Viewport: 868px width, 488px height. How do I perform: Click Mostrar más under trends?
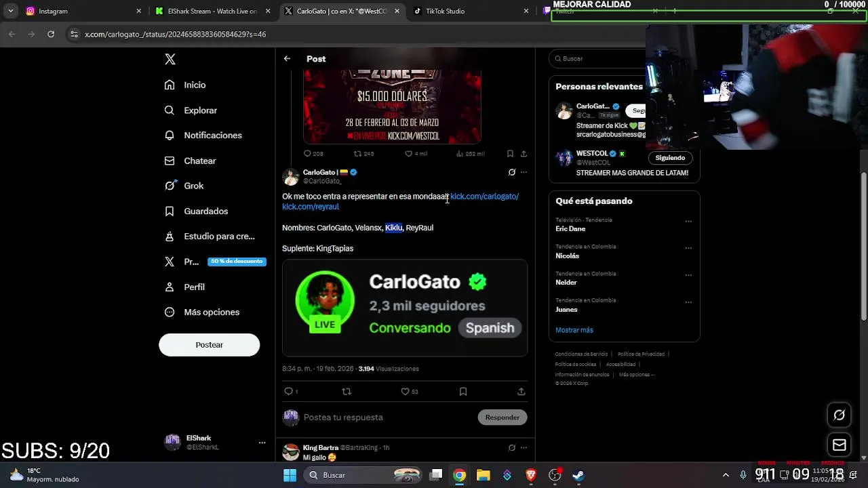(x=574, y=330)
